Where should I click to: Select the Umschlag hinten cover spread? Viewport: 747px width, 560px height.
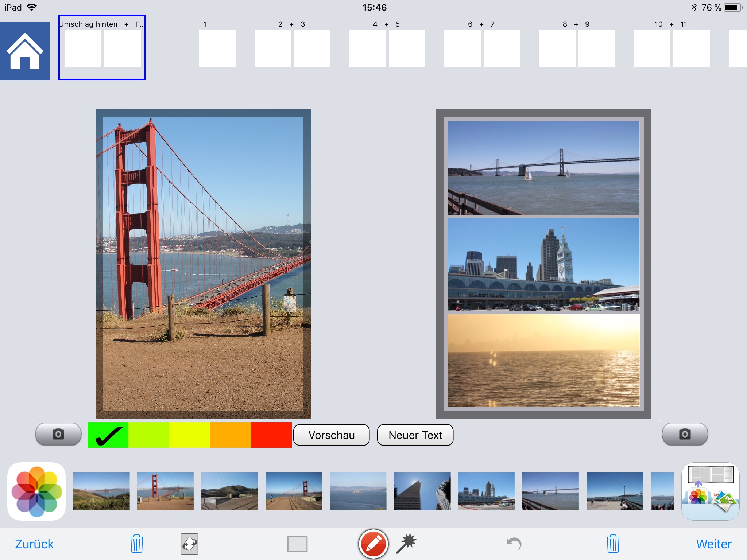tap(102, 47)
